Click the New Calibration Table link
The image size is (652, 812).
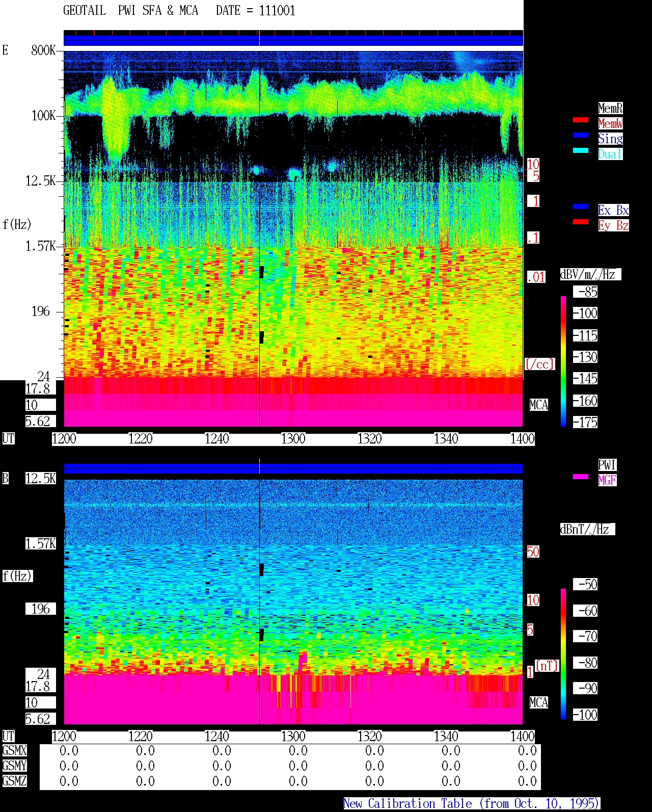coord(472,803)
